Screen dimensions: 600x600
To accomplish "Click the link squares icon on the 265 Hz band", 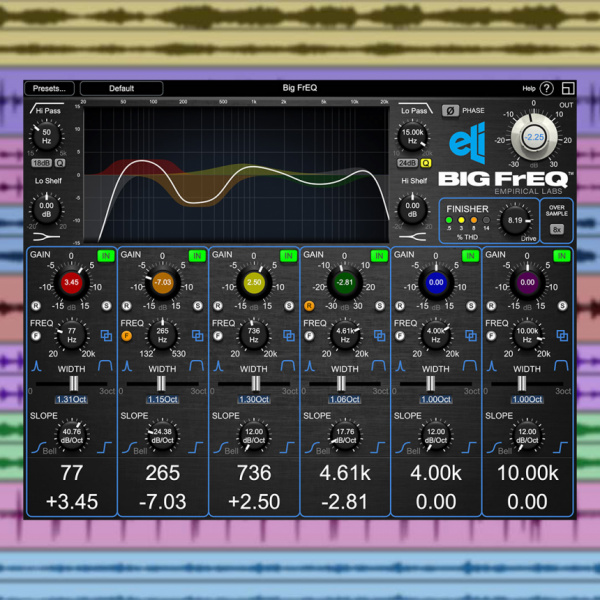I will pos(197,336).
